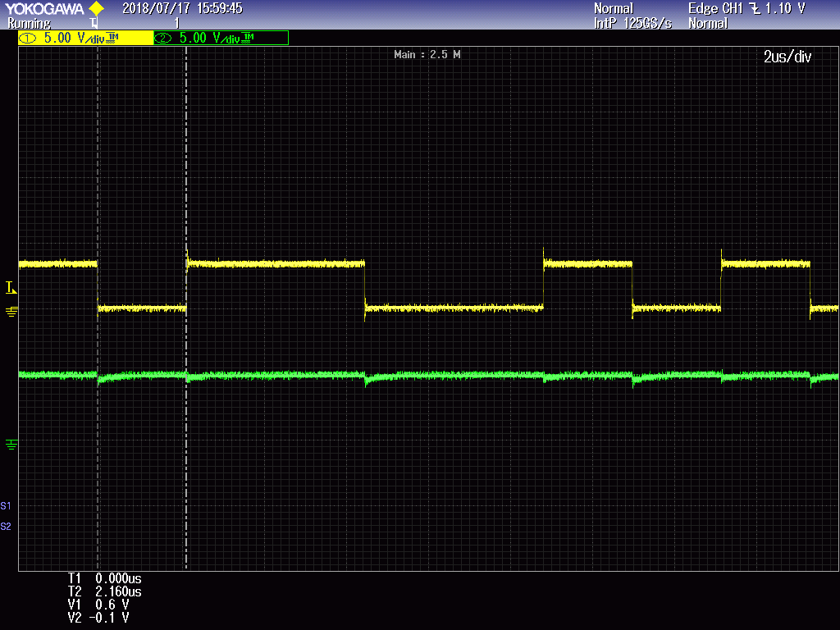Click the date and time display
The image size is (840, 630).
point(182,8)
